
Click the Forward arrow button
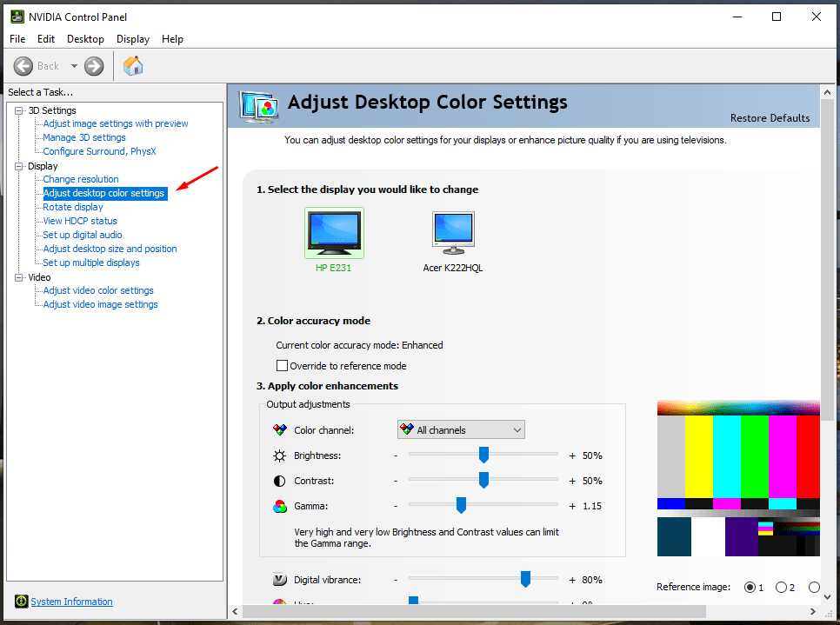(94, 66)
